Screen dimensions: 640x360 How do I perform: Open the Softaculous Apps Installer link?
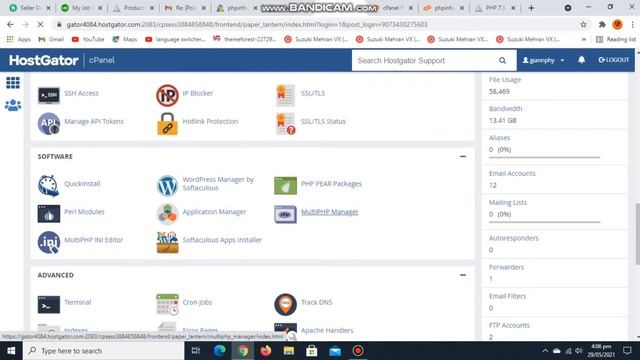click(x=222, y=240)
